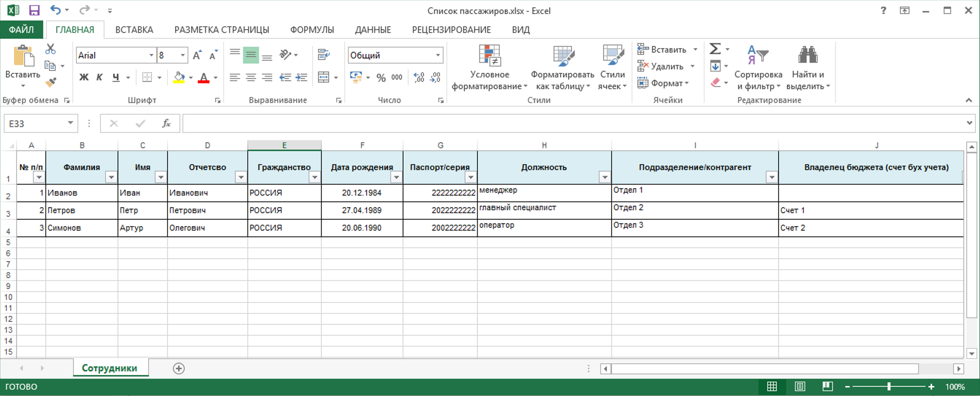
Task: Add a new sheet with plus button
Action: (178, 368)
